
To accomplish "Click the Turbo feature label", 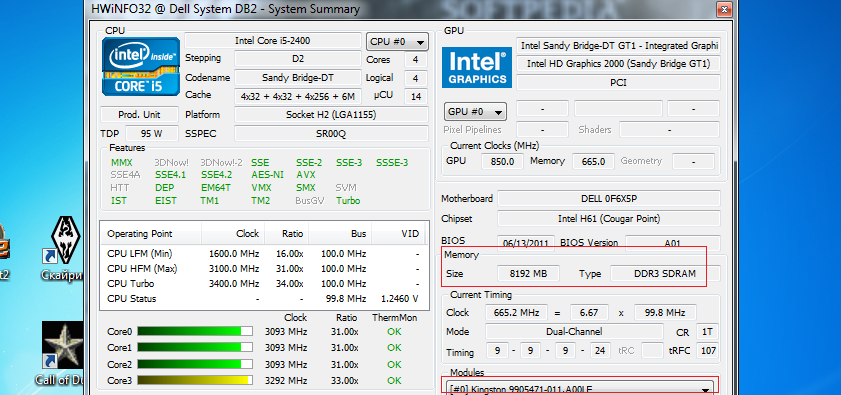I will click(x=348, y=201).
